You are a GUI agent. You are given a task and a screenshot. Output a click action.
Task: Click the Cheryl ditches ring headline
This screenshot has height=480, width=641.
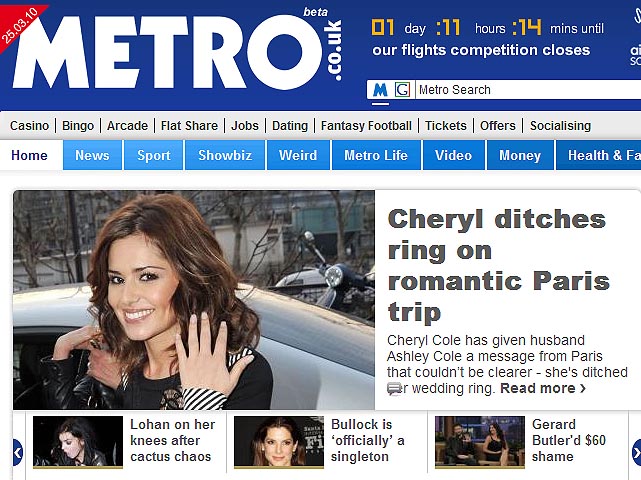pyautogui.click(x=499, y=265)
